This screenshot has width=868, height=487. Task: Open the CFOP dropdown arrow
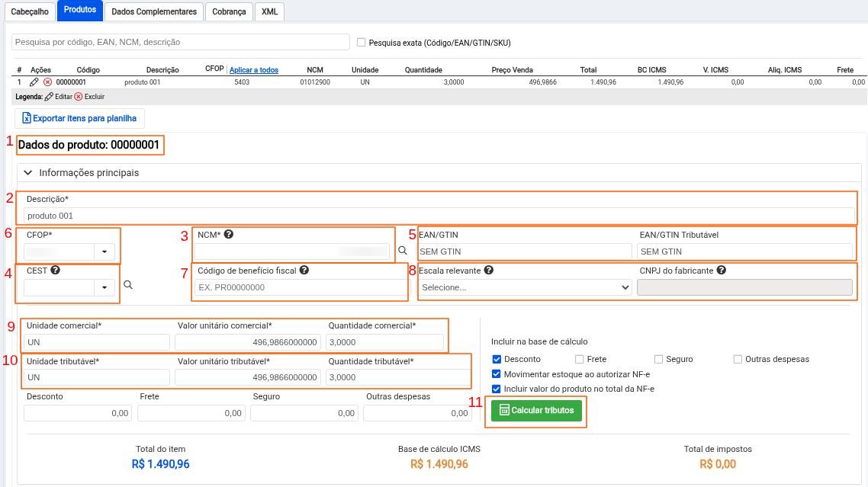[x=104, y=252]
